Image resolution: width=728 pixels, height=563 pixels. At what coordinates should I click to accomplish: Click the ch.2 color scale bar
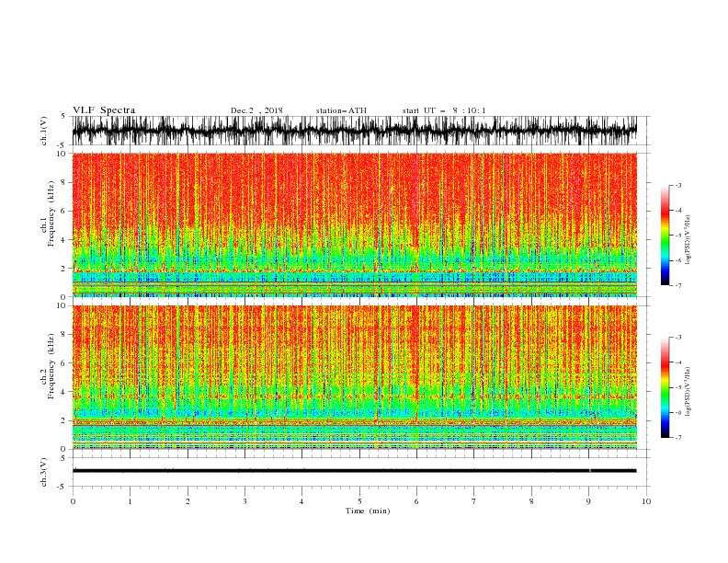(x=665, y=387)
